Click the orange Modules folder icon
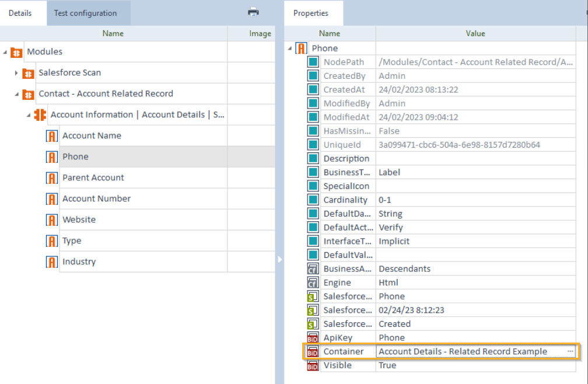 click(16, 52)
